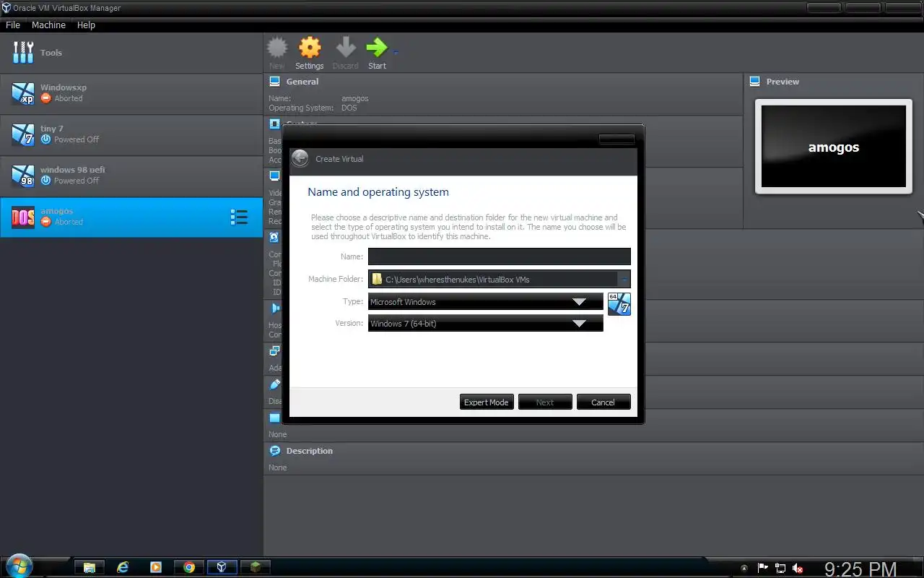Open Google Chrome from taskbar

pos(189,567)
